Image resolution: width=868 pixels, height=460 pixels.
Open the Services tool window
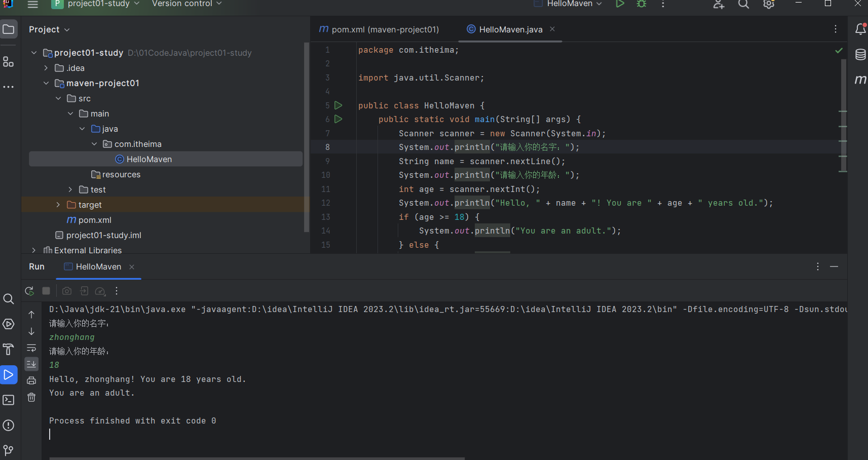pos(9,324)
